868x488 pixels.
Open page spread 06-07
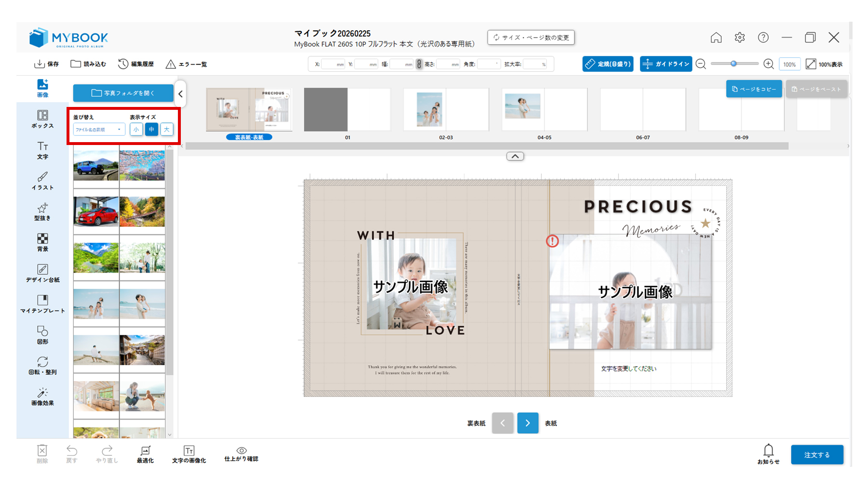[643, 109]
